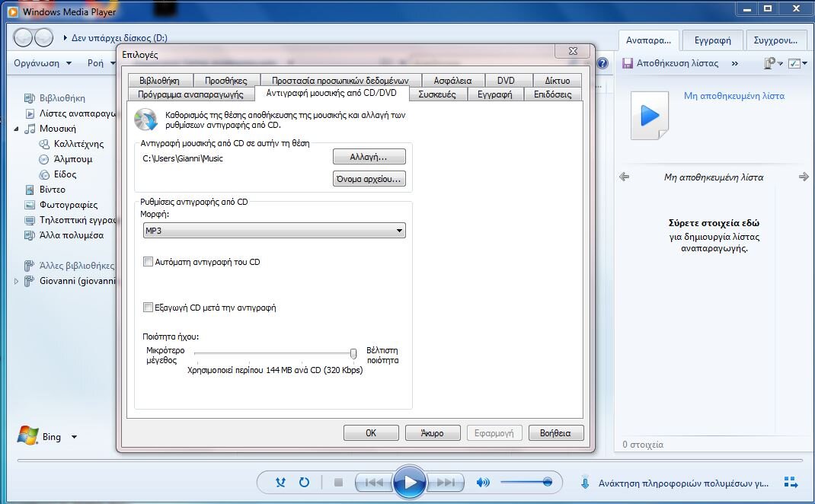Mute the volume speaker icon

[482, 483]
